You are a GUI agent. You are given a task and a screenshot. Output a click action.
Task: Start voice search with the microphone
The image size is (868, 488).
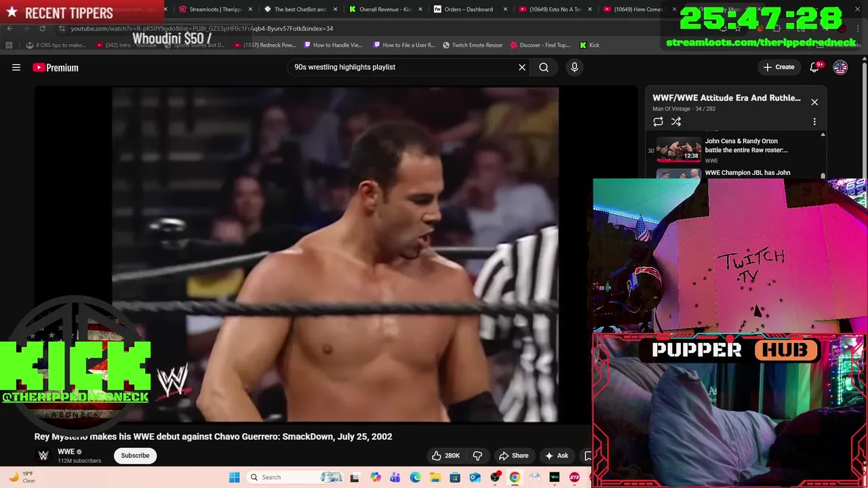tap(574, 67)
